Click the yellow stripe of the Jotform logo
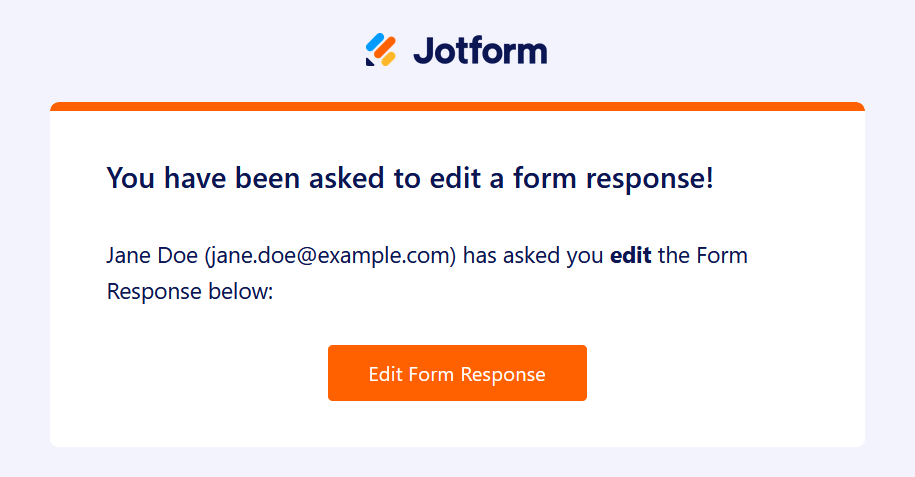Viewport: 915px width, 477px height. pyautogui.click(x=389, y=58)
